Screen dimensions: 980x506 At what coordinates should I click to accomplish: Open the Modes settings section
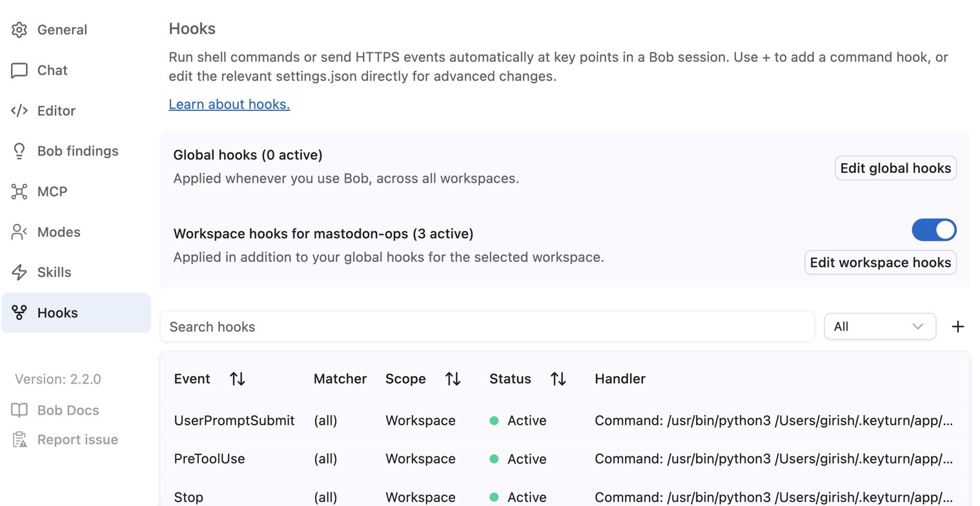coord(76,232)
